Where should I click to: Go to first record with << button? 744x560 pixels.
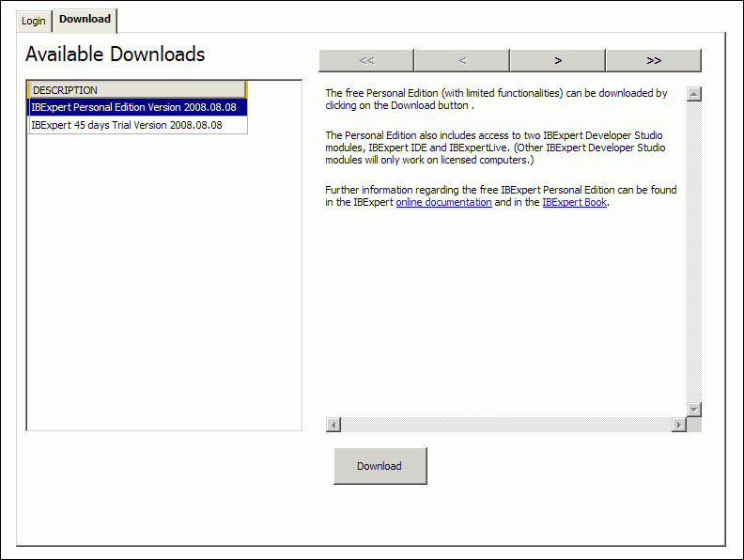pyautogui.click(x=366, y=61)
